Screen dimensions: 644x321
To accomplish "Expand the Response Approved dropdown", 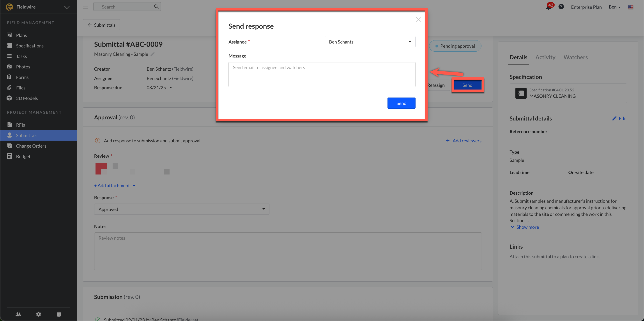I will coord(182,209).
